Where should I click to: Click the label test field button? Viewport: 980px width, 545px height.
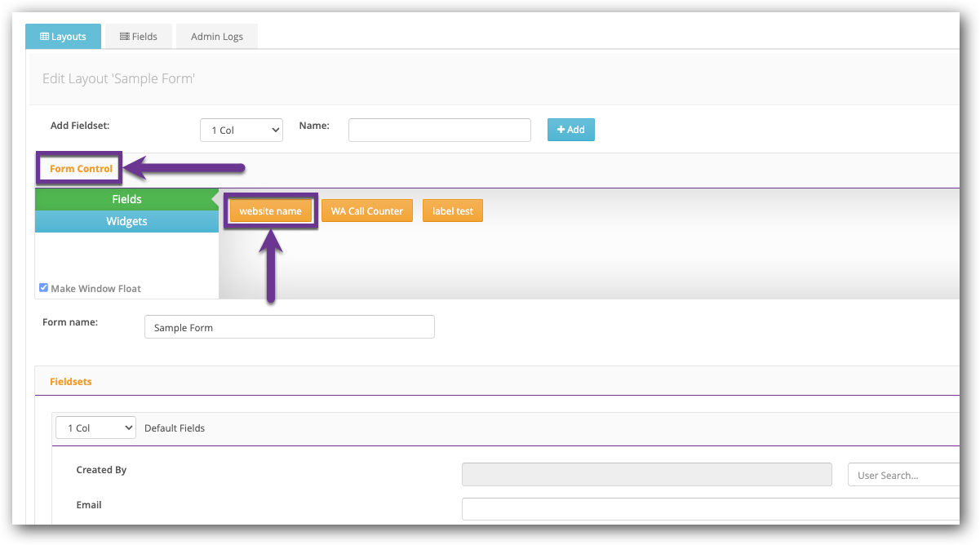(x=453, y=211)
